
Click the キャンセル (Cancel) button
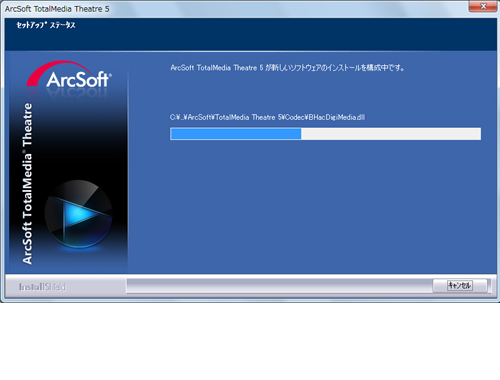click(460, 286)
